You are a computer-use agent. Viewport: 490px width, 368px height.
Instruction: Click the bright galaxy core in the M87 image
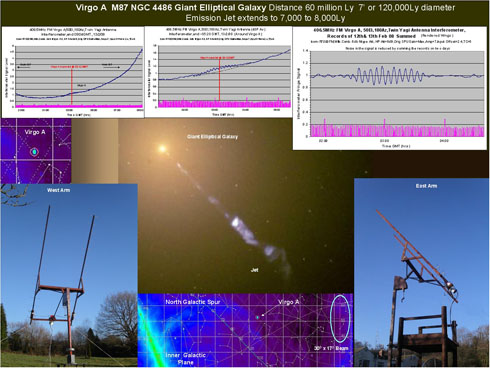pos(162,149)
